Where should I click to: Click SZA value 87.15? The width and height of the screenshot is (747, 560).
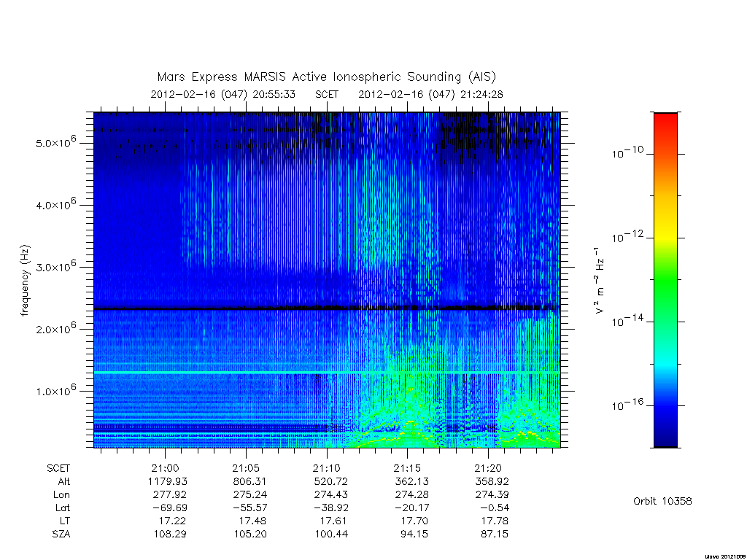coord(494,534)
